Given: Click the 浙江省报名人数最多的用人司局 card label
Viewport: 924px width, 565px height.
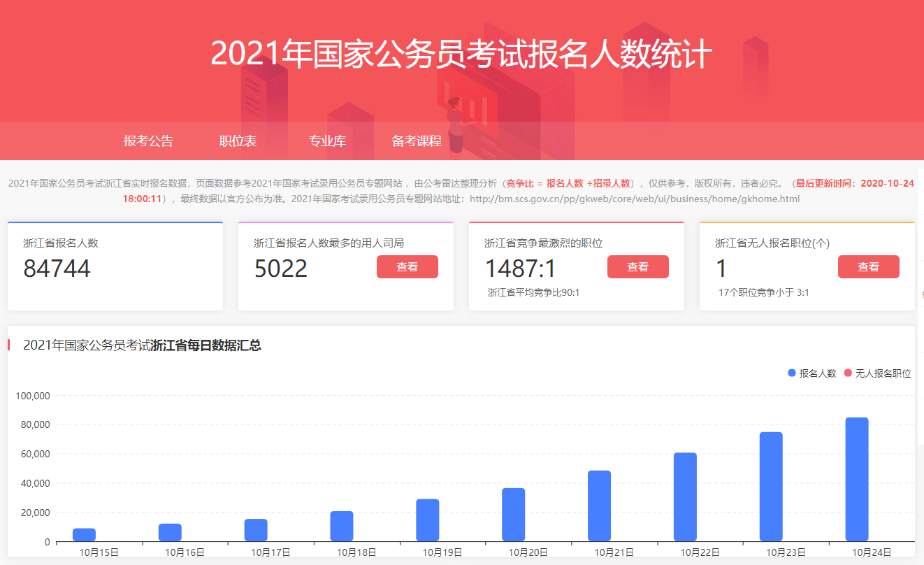Looking at the screenshot, I should (x=329, y=243).
